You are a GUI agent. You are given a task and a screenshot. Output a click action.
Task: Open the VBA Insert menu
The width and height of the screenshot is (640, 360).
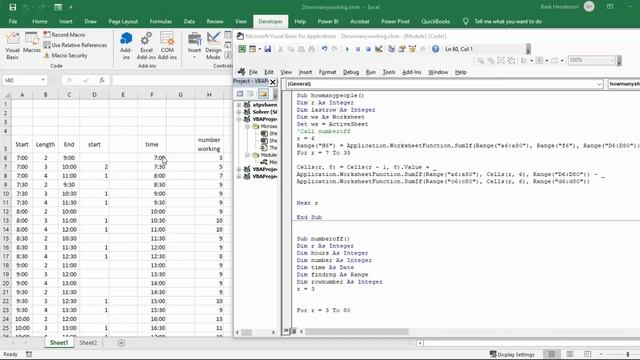coord(305,72)
